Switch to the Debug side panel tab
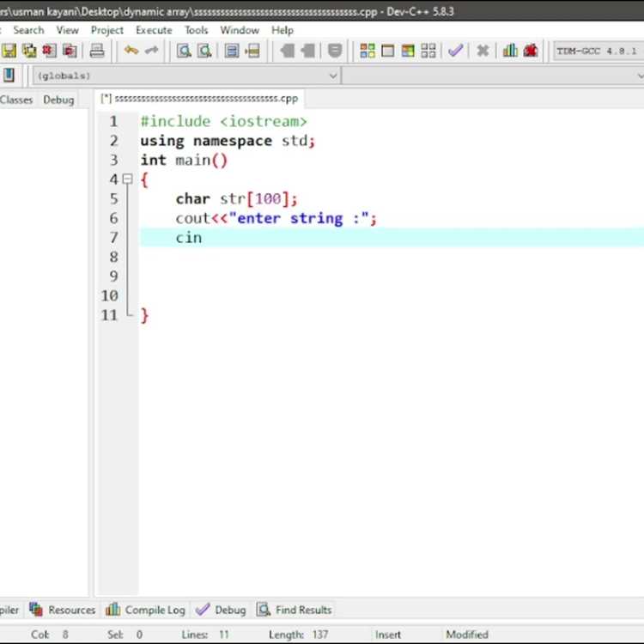Viewport: 644px width, 644px height. 58,100
